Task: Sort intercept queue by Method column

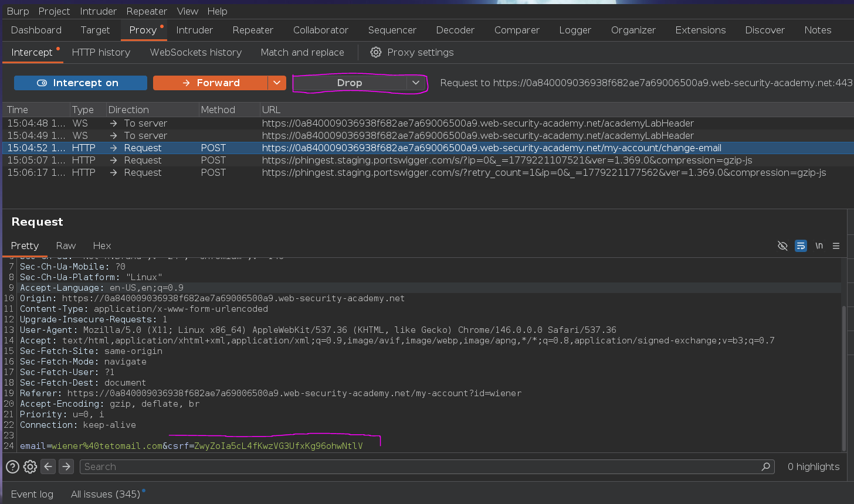Action: 229,110
